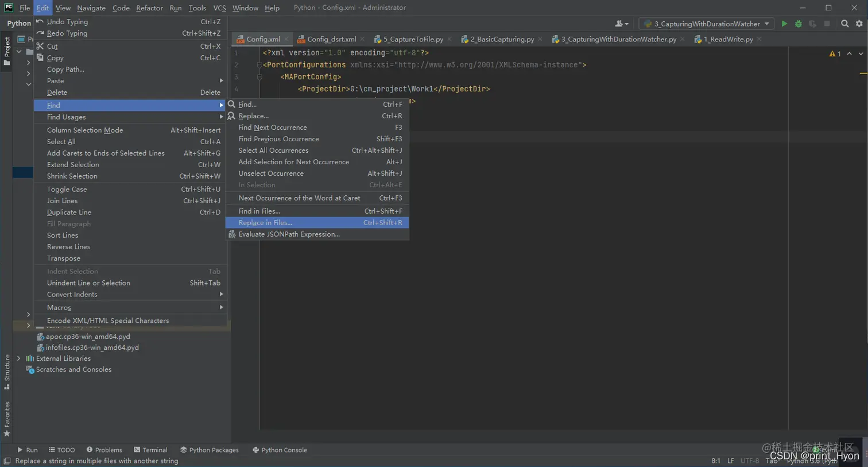Open Search Everywhere magnifier icon
This screenshot has width=868, height=467.
coord(844,24)
